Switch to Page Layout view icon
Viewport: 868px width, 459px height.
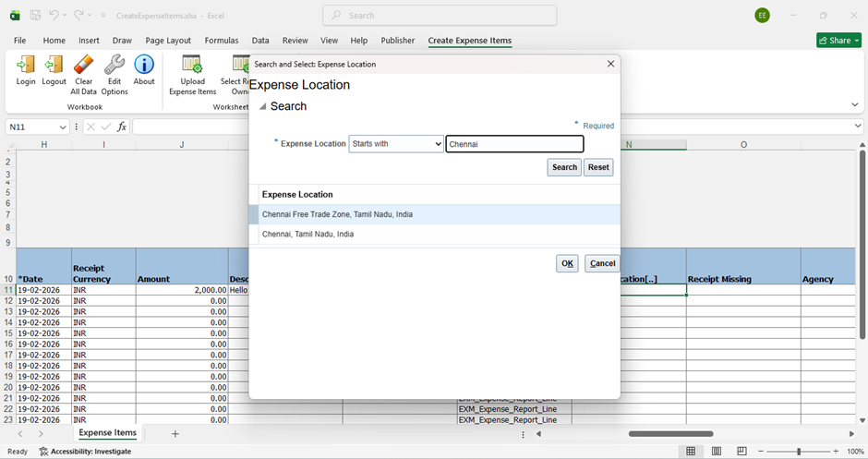click(717, 452)
